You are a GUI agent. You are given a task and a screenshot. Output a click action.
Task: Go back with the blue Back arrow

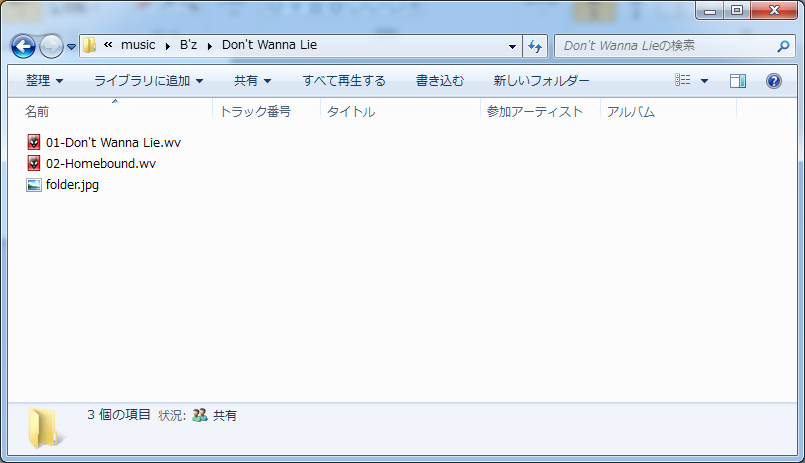click(23, 47)
